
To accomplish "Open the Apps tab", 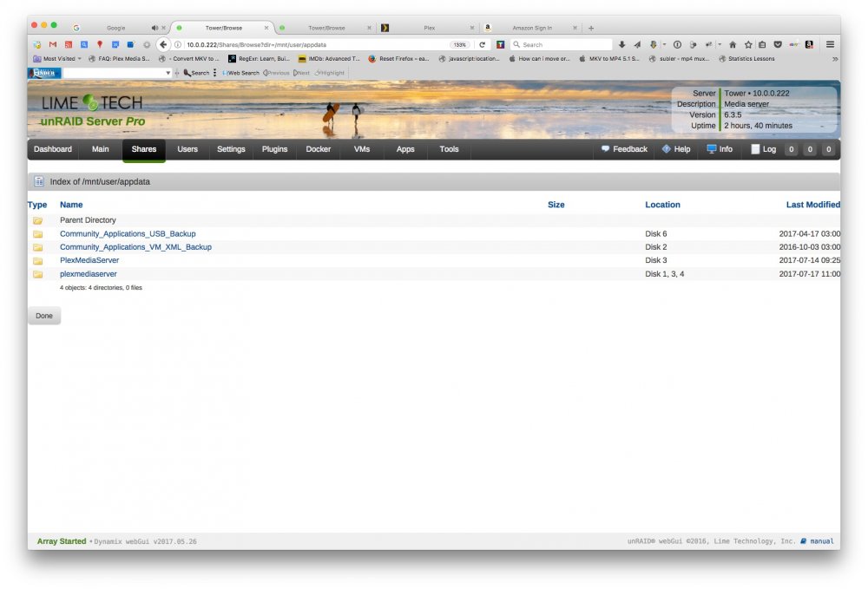I will [x=405, y=149].
